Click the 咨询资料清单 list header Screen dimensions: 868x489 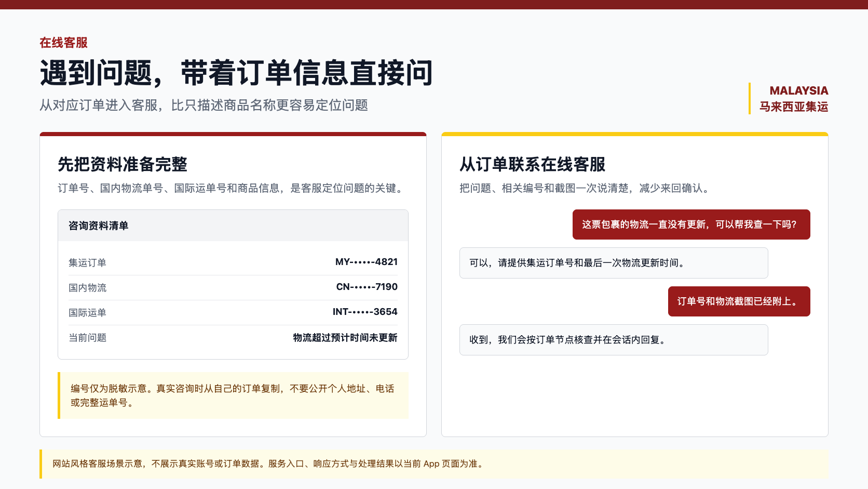click(x=233, y=226)
